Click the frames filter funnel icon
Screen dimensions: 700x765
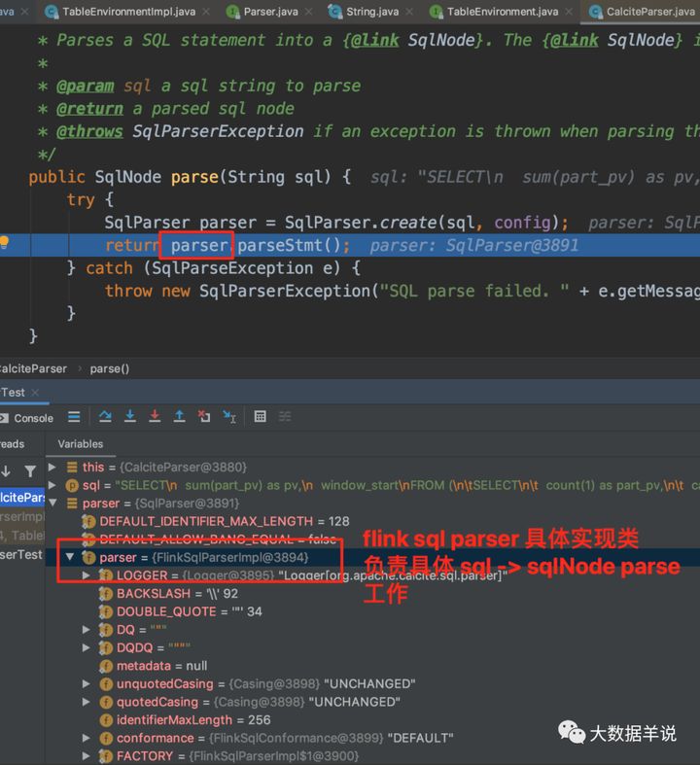(30, 471)
